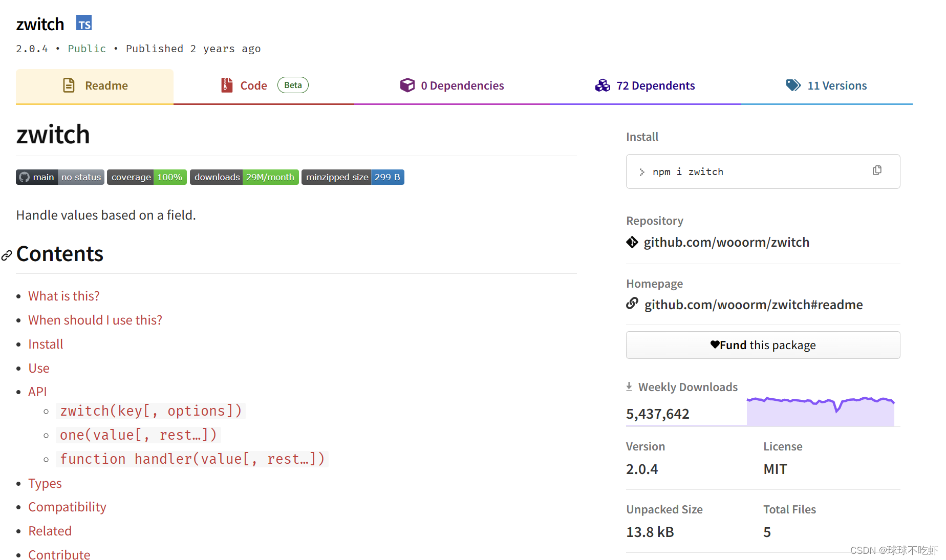The width and height of the screenshot is (946, 560).
Task: Open function handler(value[, rest…]) link
Action: pos(192,459)
